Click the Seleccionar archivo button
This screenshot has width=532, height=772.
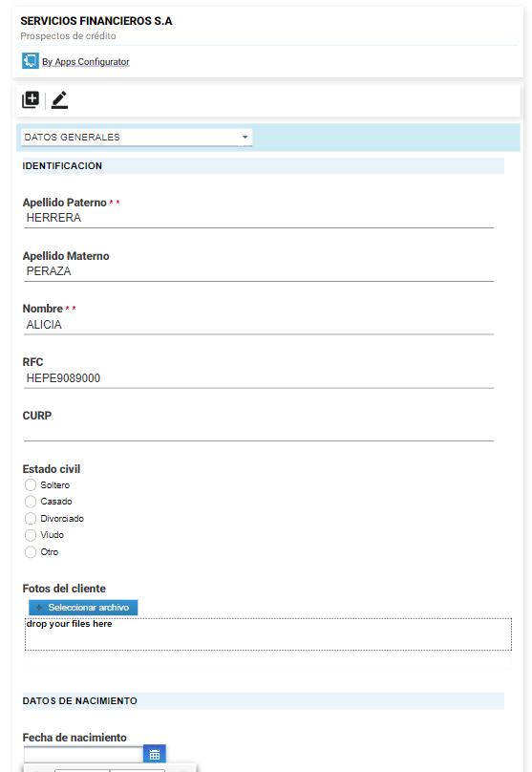pyautogui.click(x=83, y=608)
